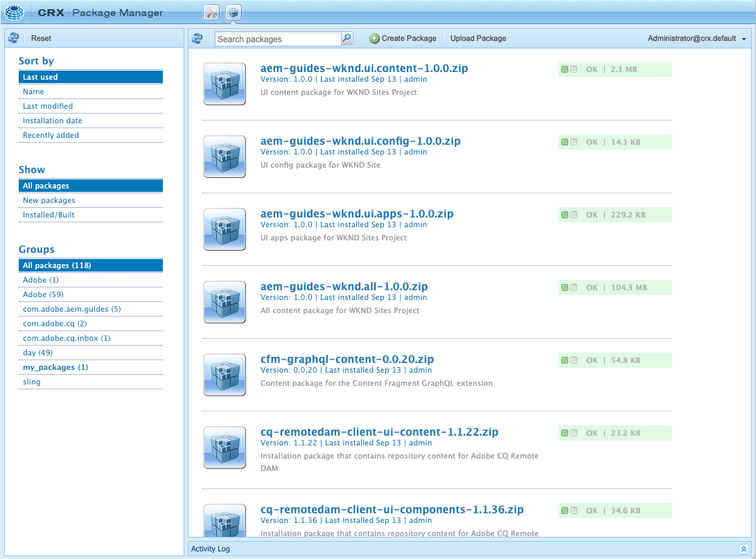Refresh the filter sidebar with its refresh icon

[x=12, y=38]
